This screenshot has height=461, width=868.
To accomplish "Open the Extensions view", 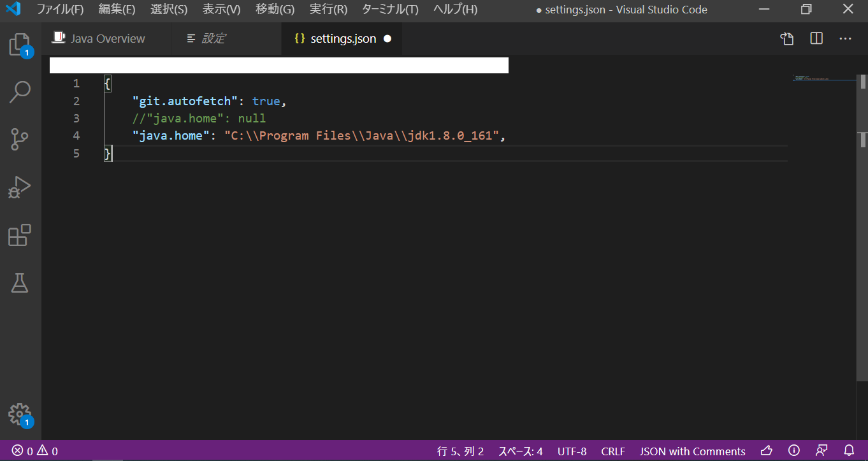I will [x=20, y=235].
